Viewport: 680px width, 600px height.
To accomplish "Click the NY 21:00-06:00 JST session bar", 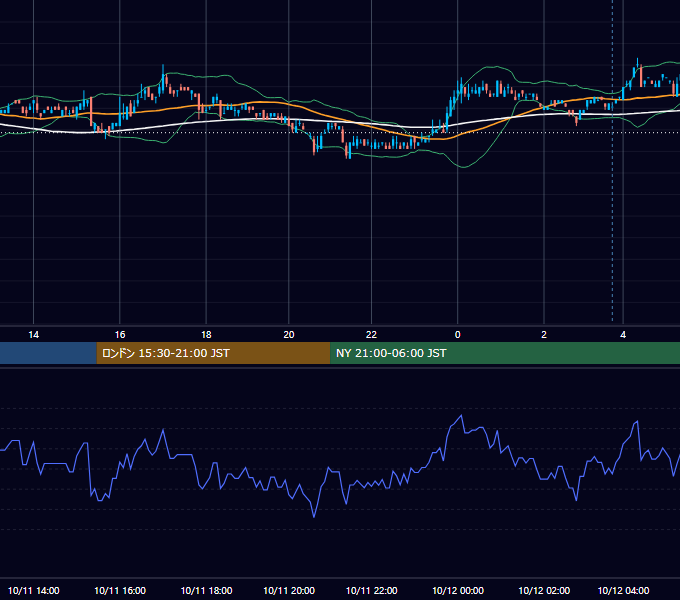I will coord(505,353).
